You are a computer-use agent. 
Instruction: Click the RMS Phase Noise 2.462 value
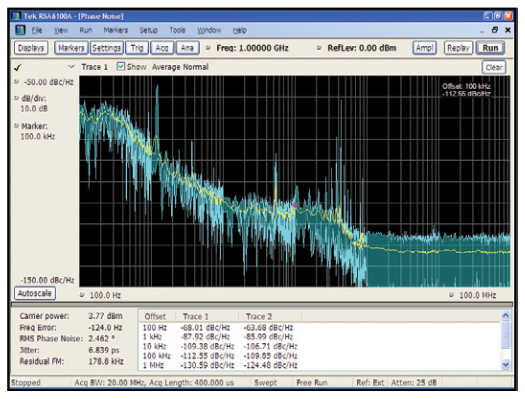102,339
